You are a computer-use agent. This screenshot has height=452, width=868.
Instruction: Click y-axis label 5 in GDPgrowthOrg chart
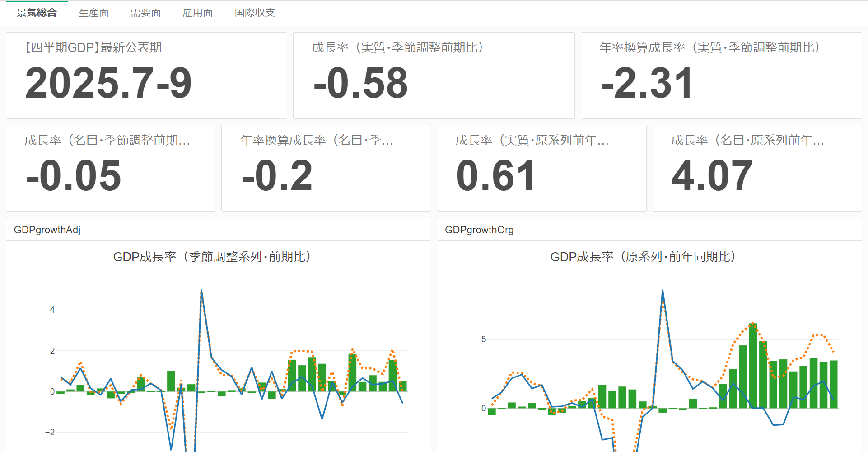pos(484,339)
